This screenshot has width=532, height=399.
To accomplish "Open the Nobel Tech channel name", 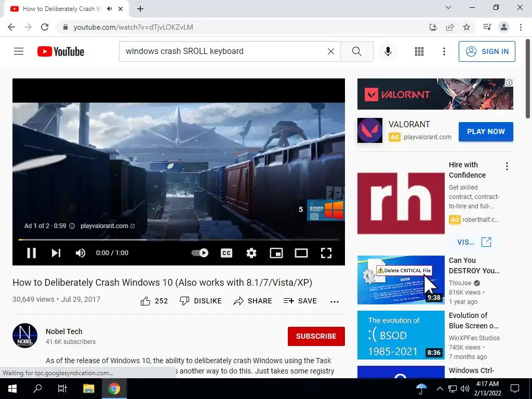I will (64, 331).
